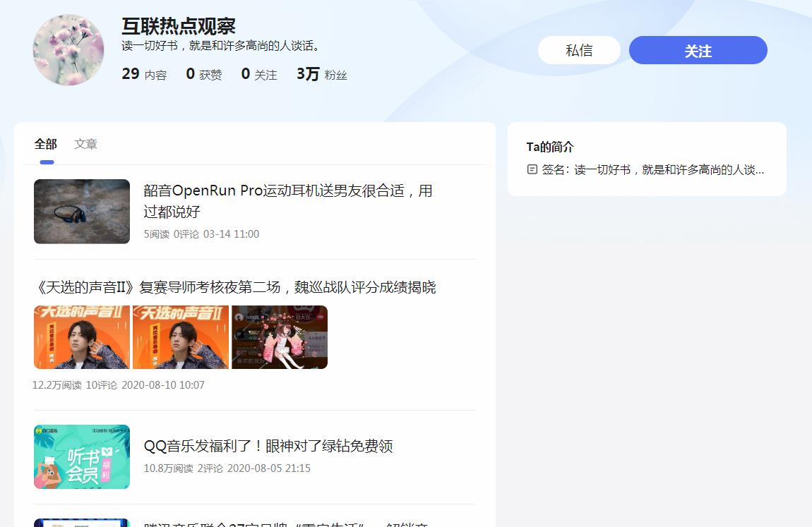812x527 pixels.
Task: Click the 签名 text in Ta的简介
Action: [653, 169]
